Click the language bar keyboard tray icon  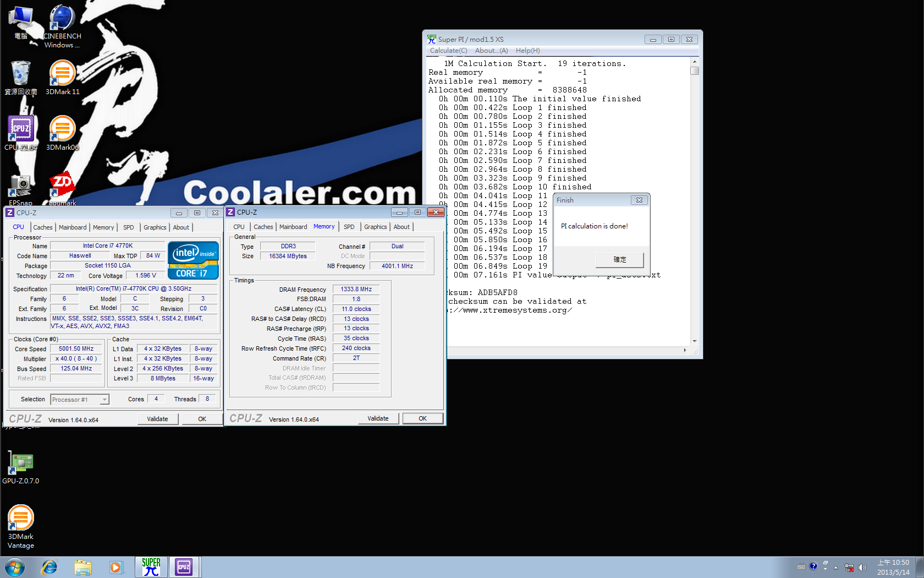tap(801, 567)
